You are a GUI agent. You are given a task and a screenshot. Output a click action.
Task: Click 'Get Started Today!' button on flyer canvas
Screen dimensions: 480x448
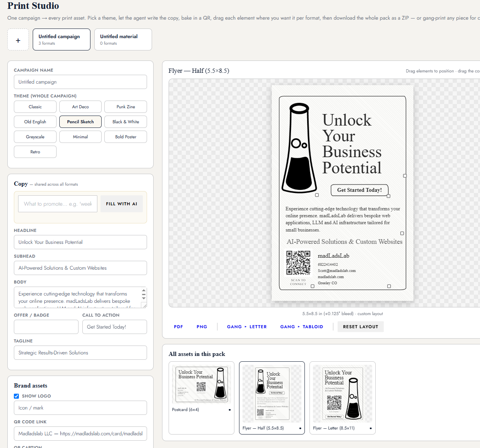point(360,190)
